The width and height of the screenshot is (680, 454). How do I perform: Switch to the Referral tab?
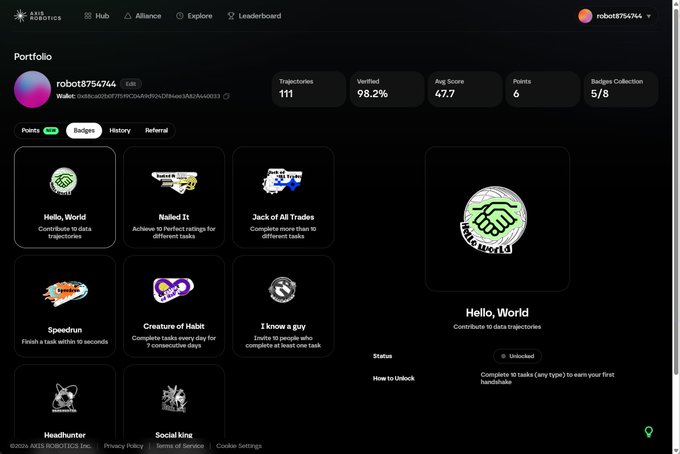coord(157,131)
